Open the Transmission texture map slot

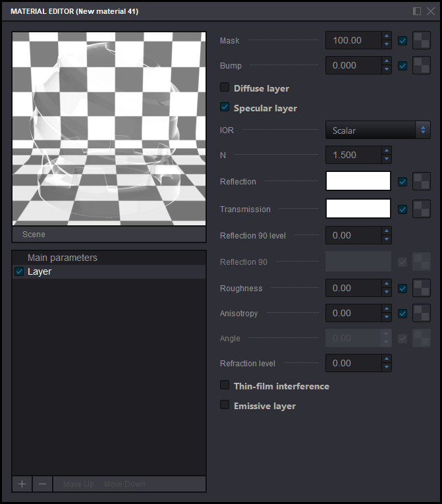[421, 210]
